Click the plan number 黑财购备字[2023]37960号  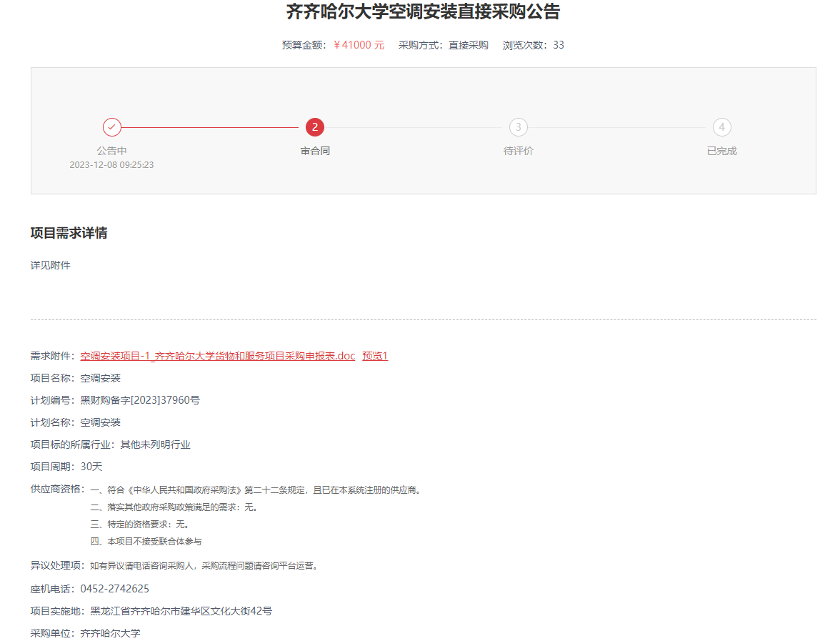(x=140, y=400)
